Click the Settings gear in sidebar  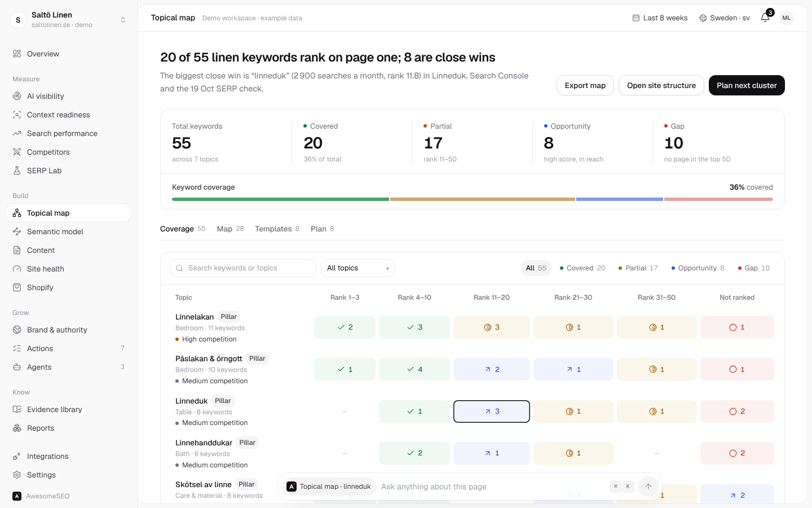click(x=17, y=475)
